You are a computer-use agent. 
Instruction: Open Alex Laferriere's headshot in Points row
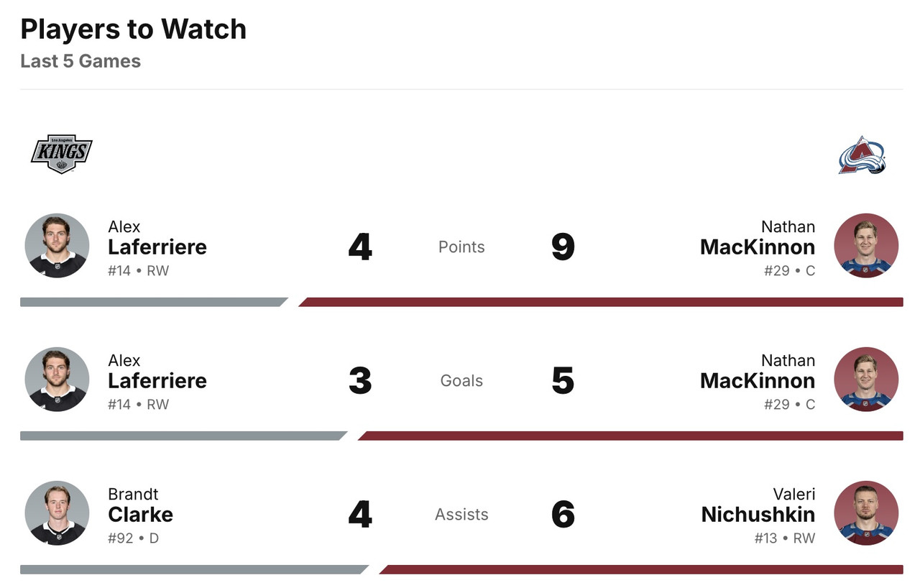pos(57,245)
